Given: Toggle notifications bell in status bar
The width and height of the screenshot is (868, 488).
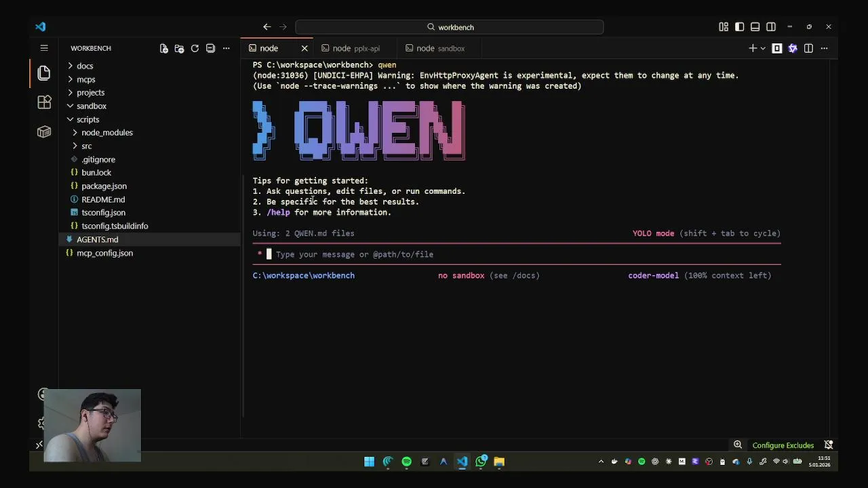Looking at the screenshot, I should [x=828, y=445].
